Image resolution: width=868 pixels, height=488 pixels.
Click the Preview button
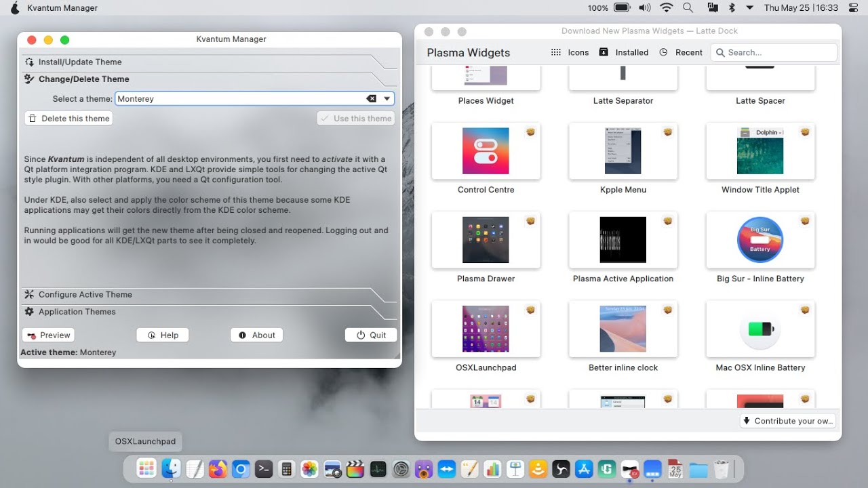pos(48,335)
